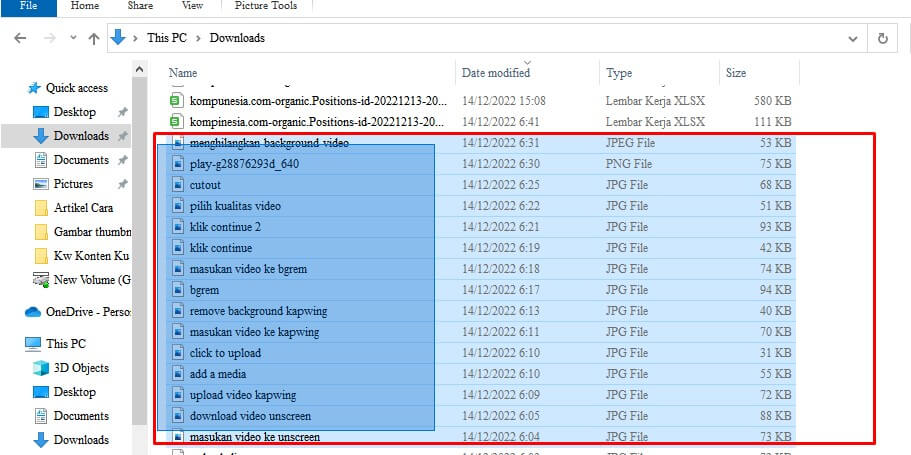911x455 pixels.
Task: Open the recent locations dropdown arrow
Action: coord(73,38)
